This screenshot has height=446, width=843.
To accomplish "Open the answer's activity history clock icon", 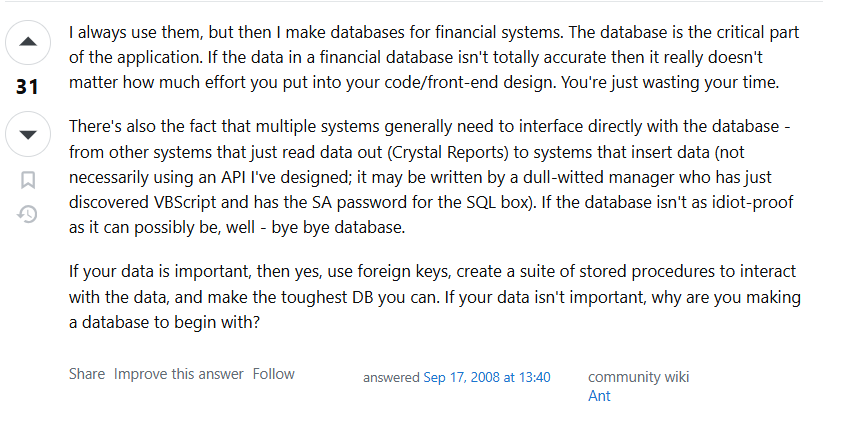I will pyautogui.click(x=27, y=214).
